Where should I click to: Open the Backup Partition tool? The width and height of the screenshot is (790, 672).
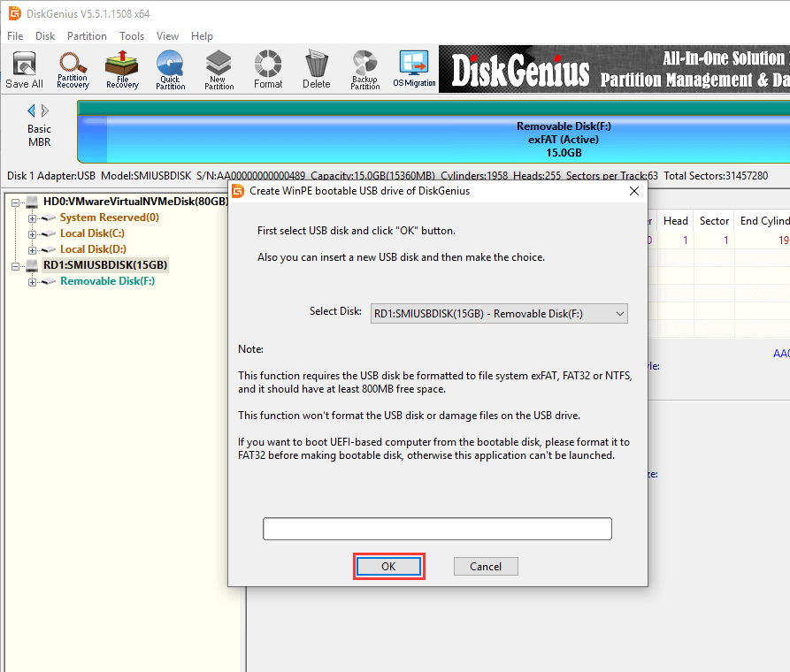pos(364,69)
